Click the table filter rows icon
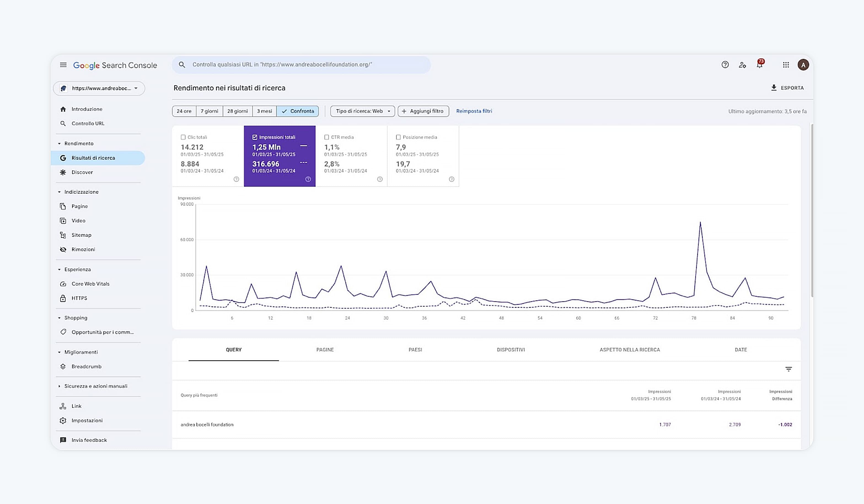Viewport: 864px width, 504px height. (x=788, y=369)
